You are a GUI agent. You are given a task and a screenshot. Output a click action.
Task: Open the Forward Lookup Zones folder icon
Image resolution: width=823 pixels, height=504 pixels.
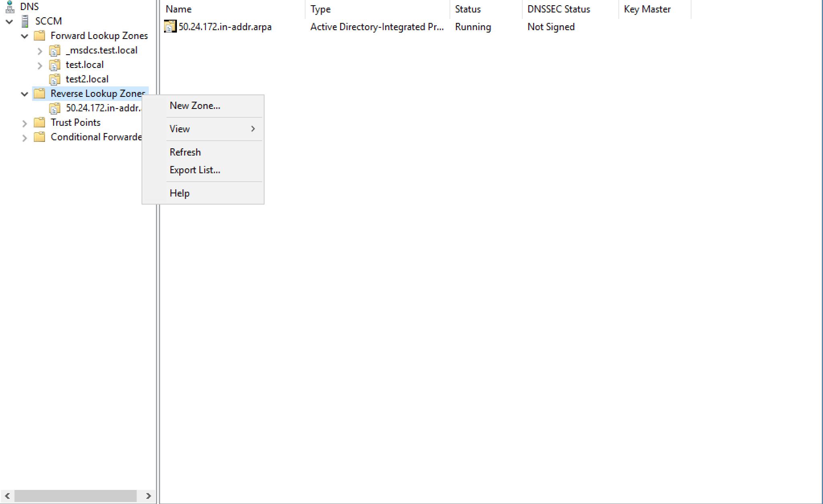[x=39, y=35]
